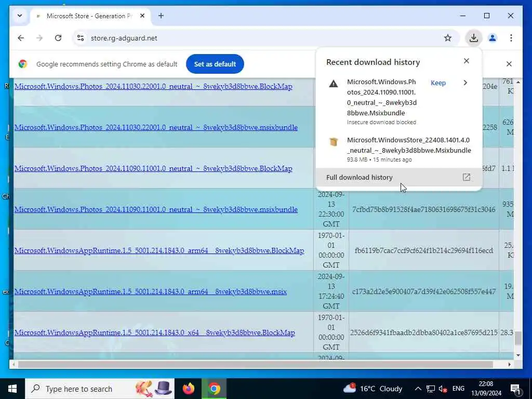Click the muted volume tray icon
532x399 pixels.
443,389
